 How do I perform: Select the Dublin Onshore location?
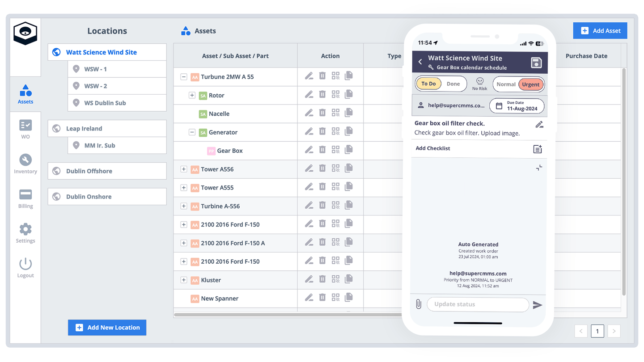coord(107,197)
